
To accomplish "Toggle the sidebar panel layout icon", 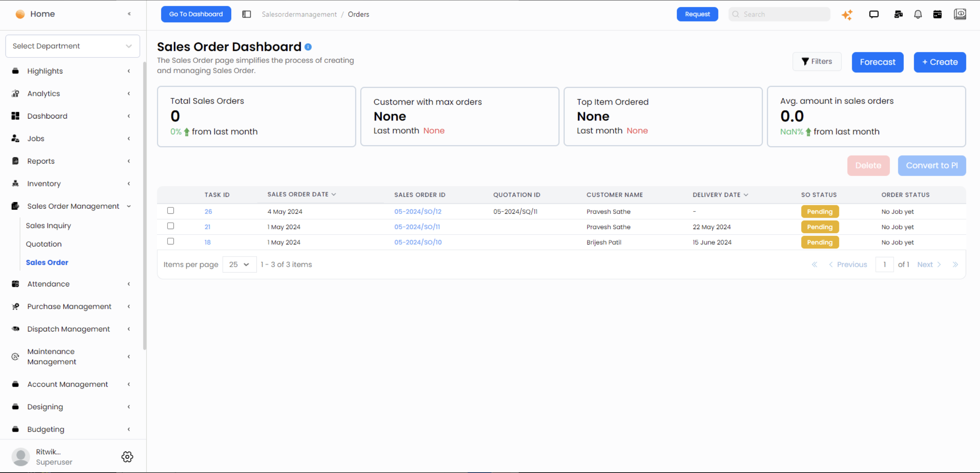I will [x=246, y=14].
